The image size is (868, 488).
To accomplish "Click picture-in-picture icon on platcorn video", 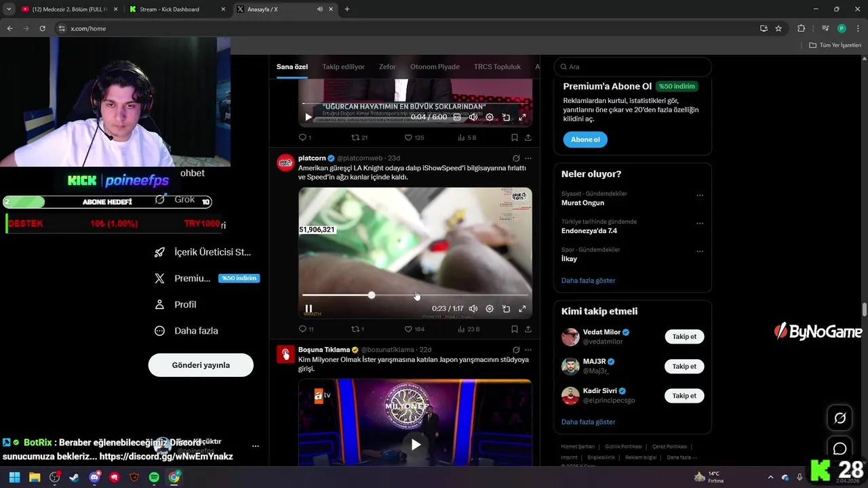I will point(506,308).
